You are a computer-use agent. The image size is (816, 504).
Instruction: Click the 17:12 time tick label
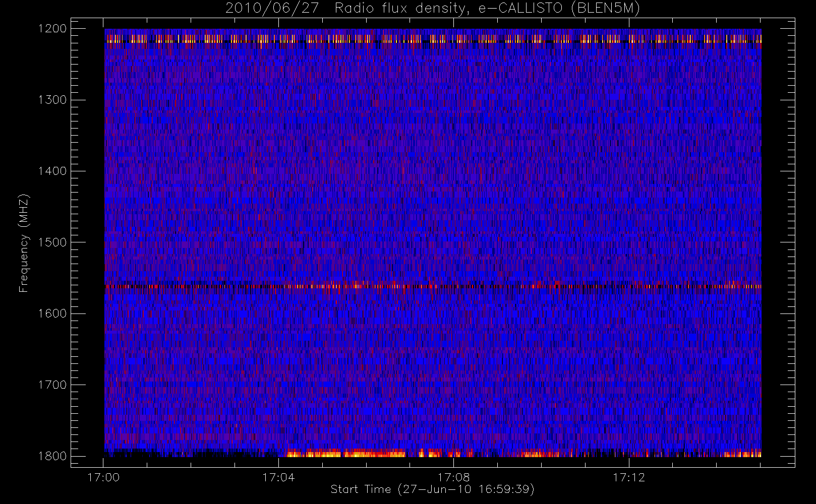coord(628,477)
